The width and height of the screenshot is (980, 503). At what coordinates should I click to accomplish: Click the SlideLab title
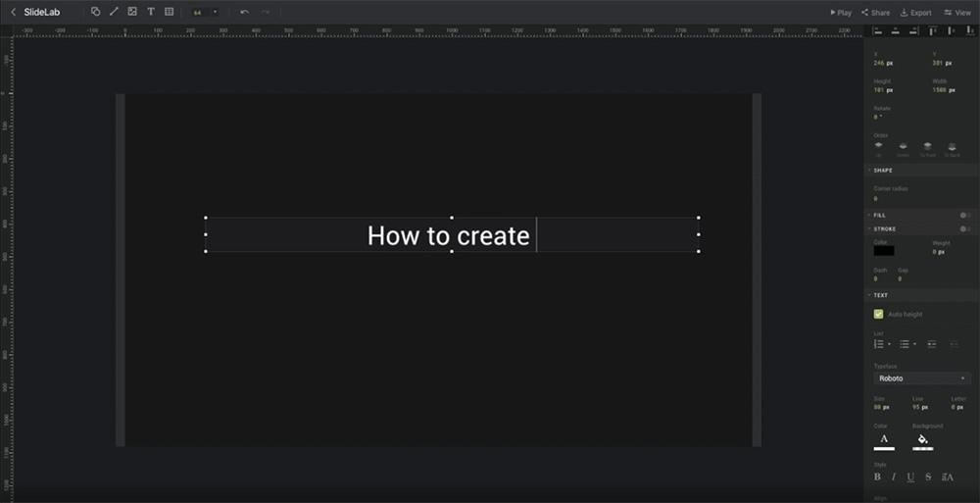(42, 12)
